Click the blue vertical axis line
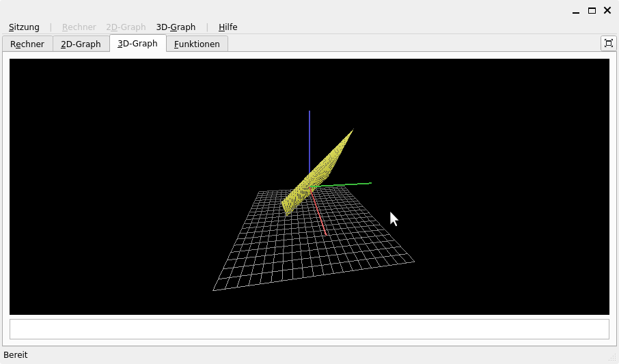Screen dimensions: 619x364 (309, 137)
